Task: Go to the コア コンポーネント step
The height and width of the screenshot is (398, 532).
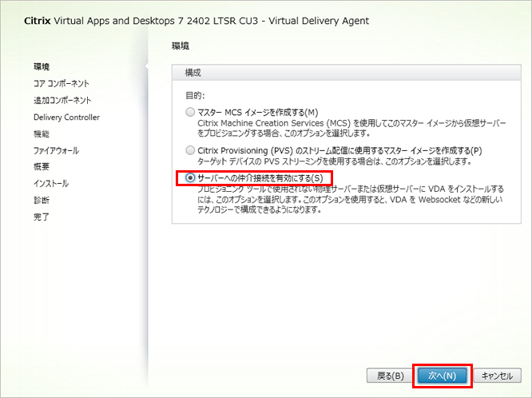Action: (x=61, y=83)
